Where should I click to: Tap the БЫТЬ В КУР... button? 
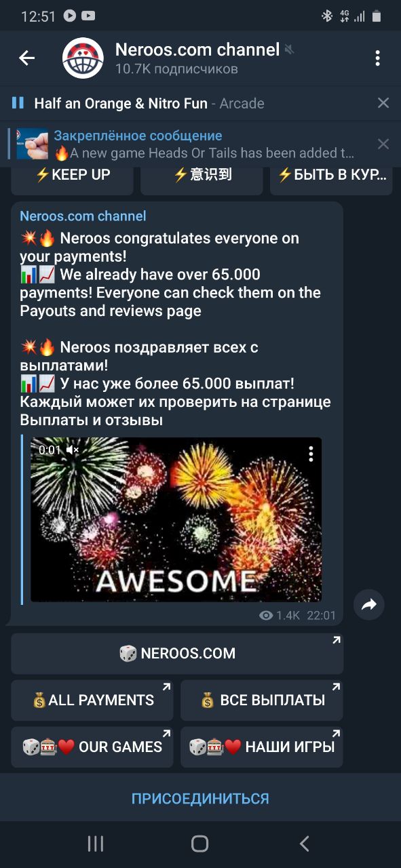coord(330,175)
